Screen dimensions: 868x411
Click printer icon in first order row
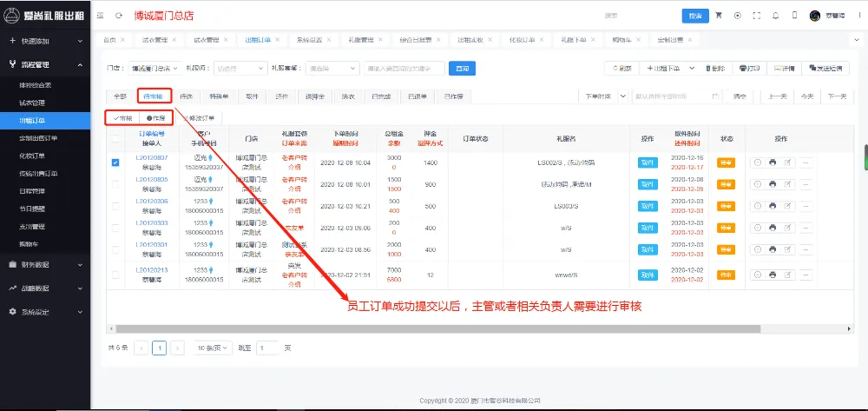coord(773,162)
